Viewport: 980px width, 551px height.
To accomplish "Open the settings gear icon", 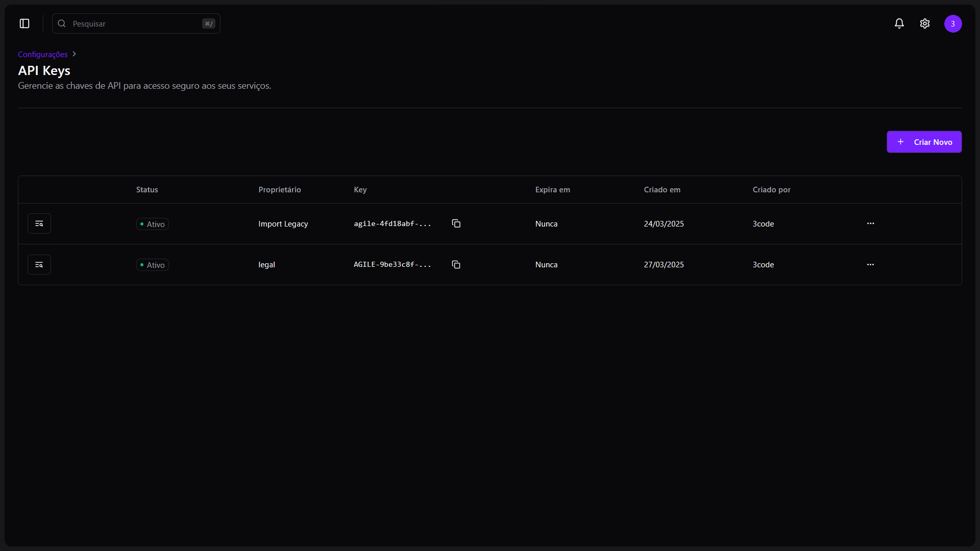I will pyautogui.click(x=925, y=23).
